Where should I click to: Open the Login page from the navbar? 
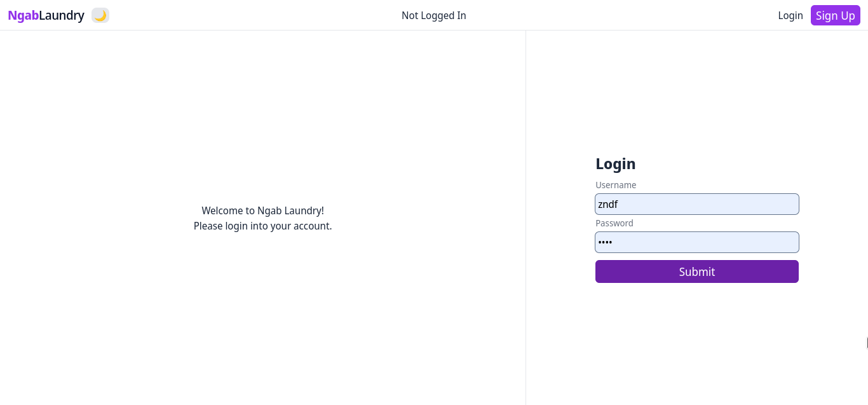point(790,15)
